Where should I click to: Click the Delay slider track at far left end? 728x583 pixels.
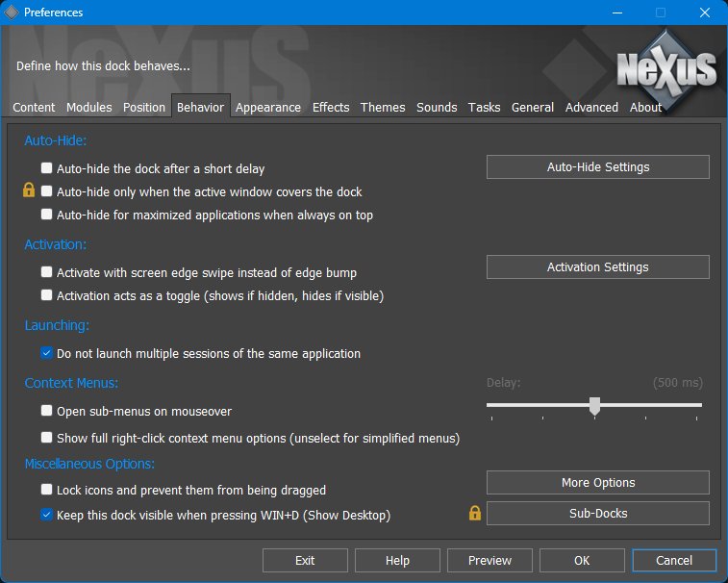(490, 405)
